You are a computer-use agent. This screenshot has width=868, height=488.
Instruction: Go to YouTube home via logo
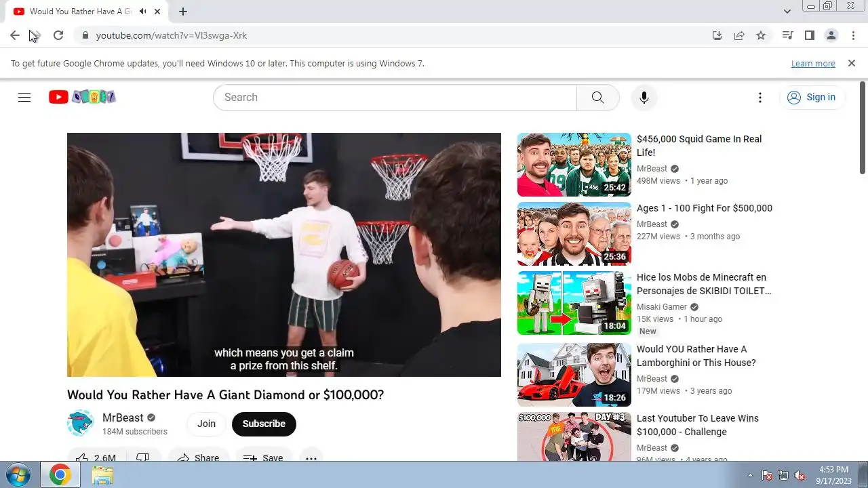coord(82,97)
